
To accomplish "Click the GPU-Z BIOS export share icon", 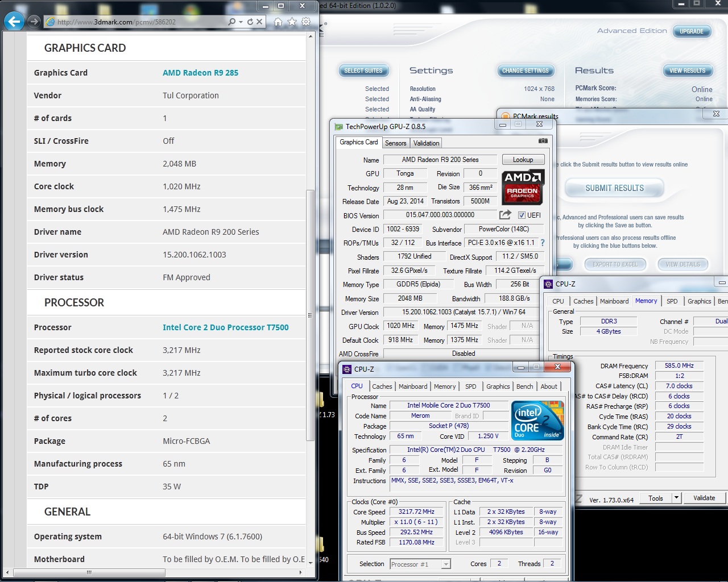I will pos(505,214).
